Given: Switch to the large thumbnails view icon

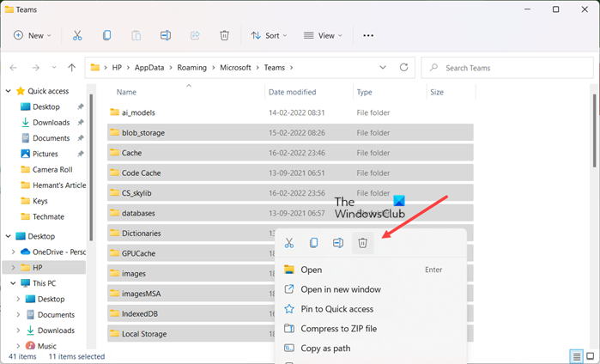Looking at the screenshot, I should click(588, 355).
